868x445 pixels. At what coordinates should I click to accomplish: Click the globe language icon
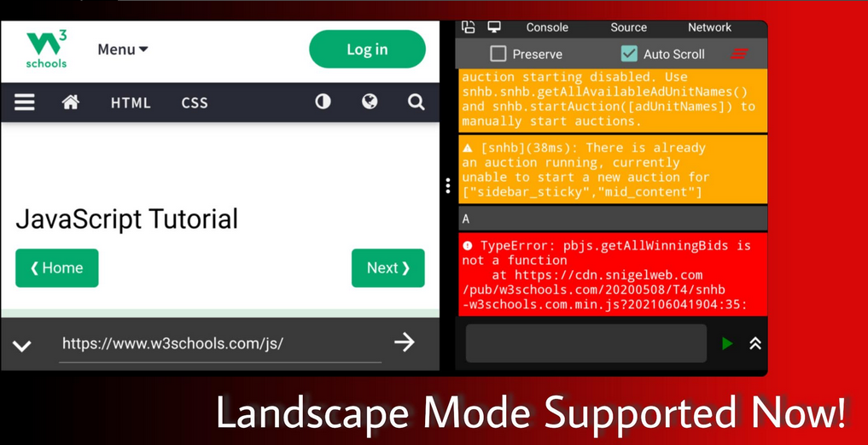coord(370,102)
